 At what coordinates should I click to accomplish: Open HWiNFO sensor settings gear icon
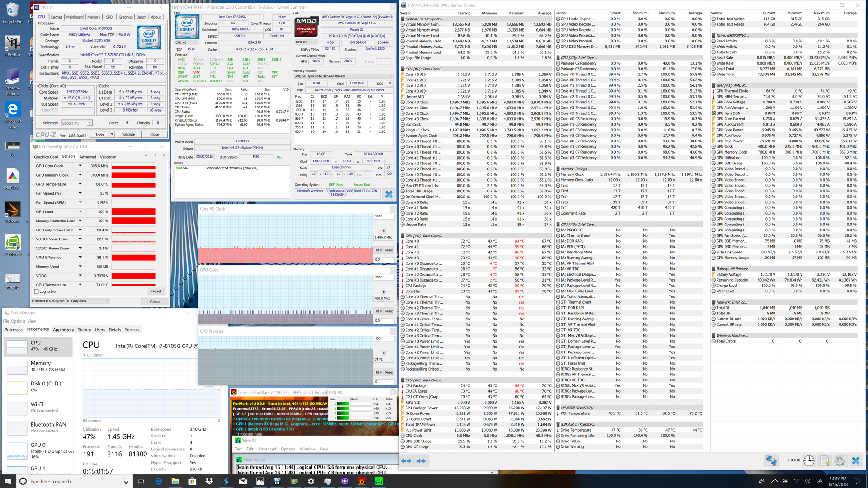840,460
